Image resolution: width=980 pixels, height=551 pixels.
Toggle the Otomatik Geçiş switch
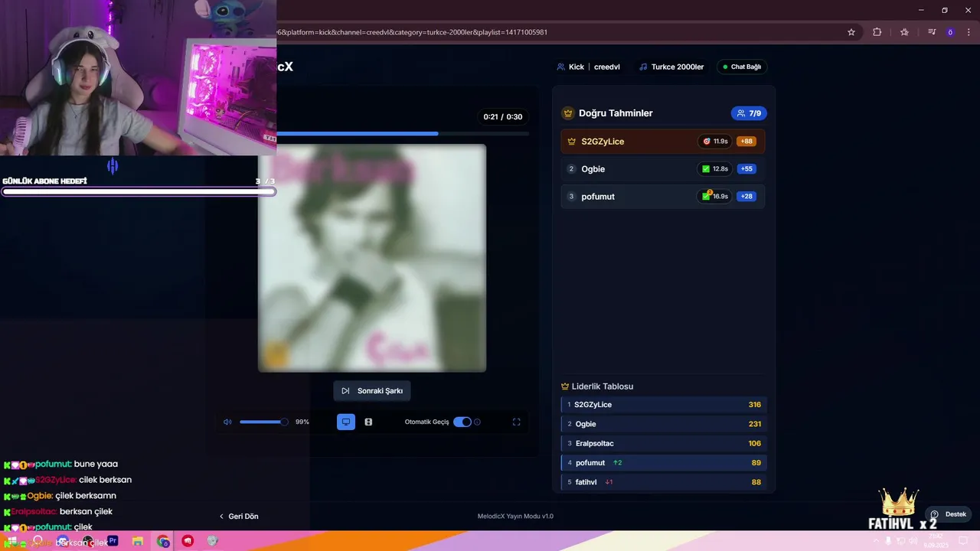(x=462, y=422)
